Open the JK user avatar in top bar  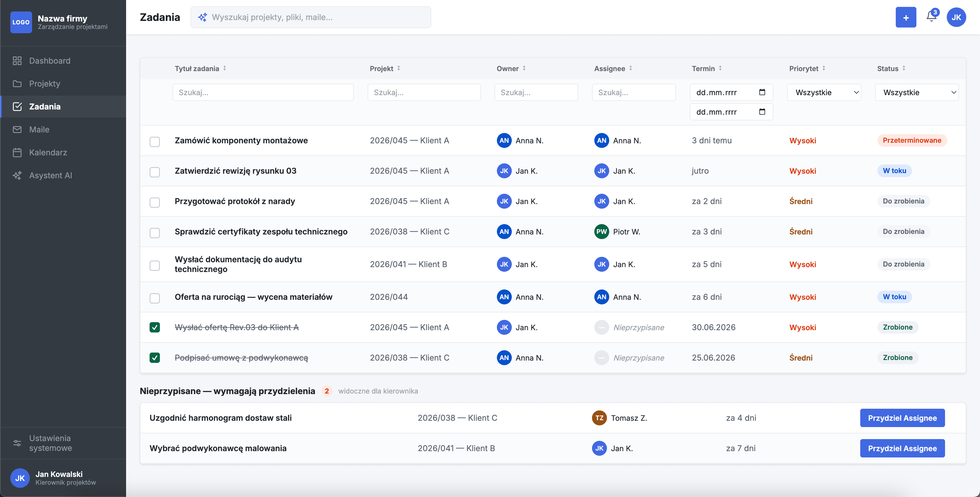[x=956, y=17]
